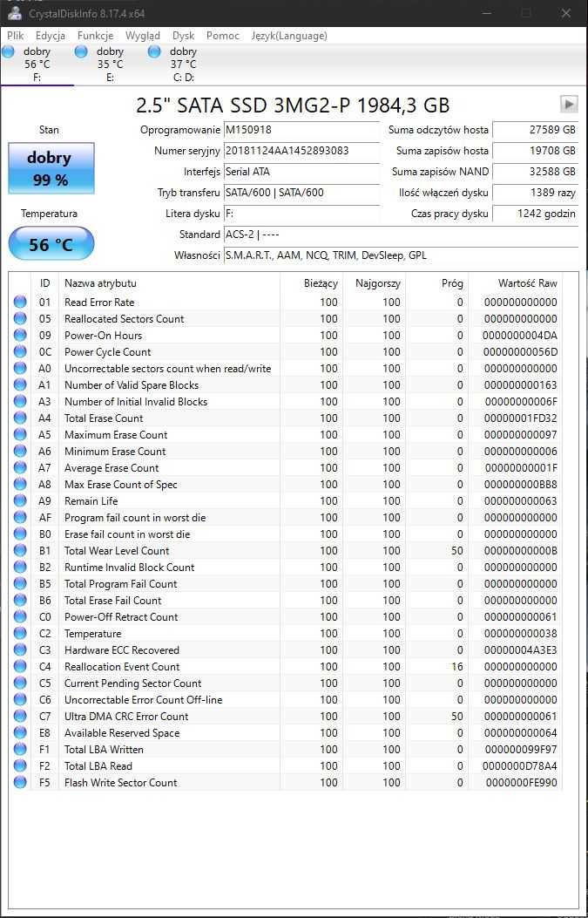This screenshot has height=918, width=588.
Task: Click the Wartość Raw column header
Action: [x=516, y=283]
